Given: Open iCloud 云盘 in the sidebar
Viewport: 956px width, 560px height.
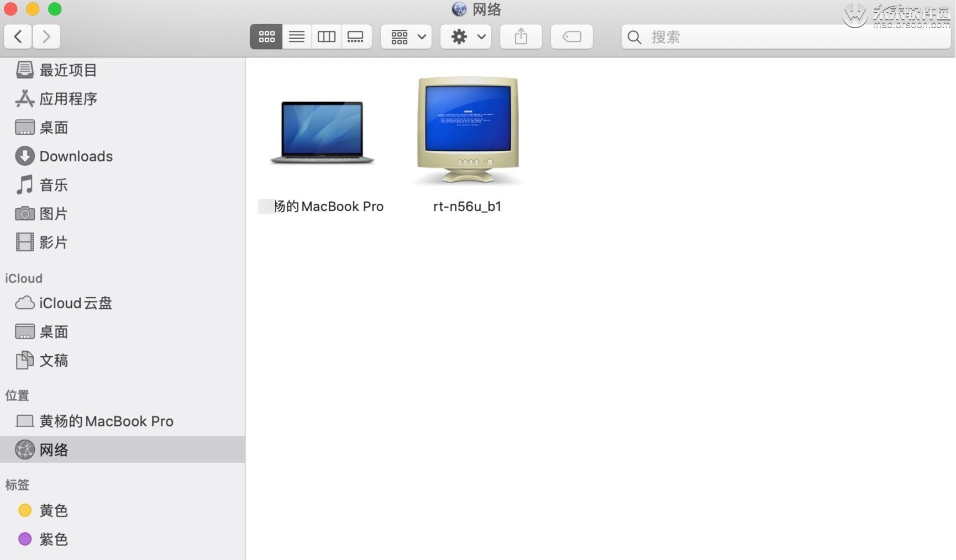Looking at the screenshot, I should pyautogui.click(x=123, y=303).
